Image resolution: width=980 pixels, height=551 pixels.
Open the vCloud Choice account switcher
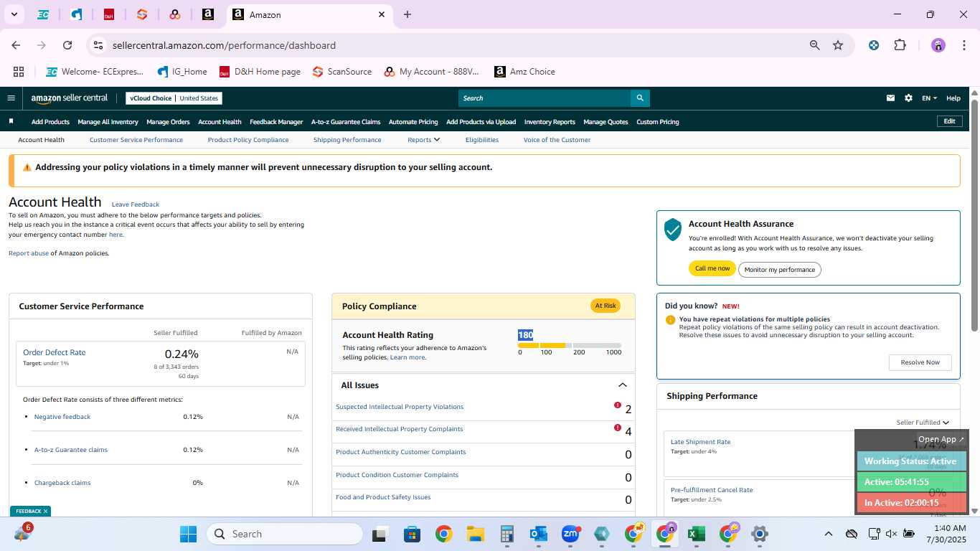[174, 98]
